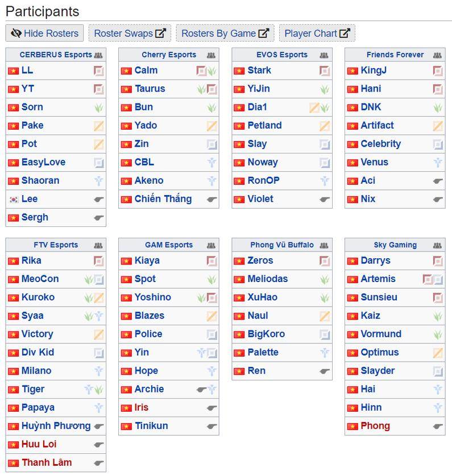
Task: Open red link for player Iris
Action: point(142,407)
